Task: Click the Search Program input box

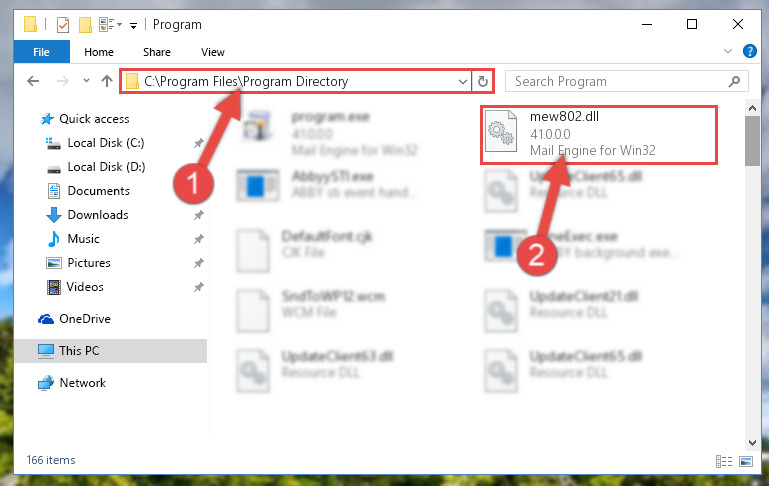Action: [x=626, y=81]
